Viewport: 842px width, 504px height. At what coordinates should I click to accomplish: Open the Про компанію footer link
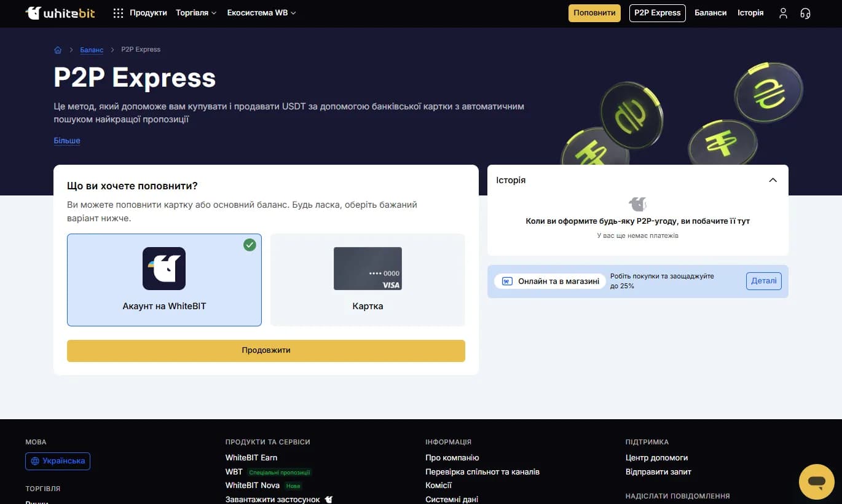(x=452, y=458)
